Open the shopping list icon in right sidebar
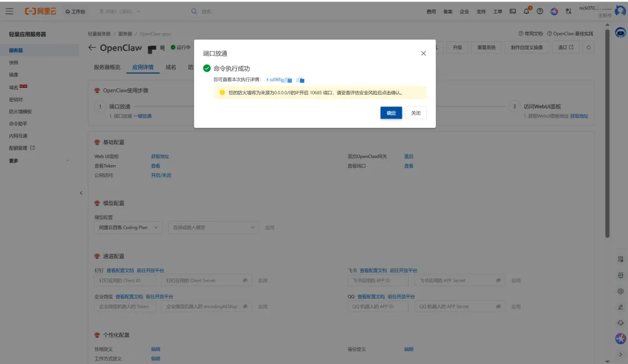This screenshot has width=628, height=364. point(620,259)
